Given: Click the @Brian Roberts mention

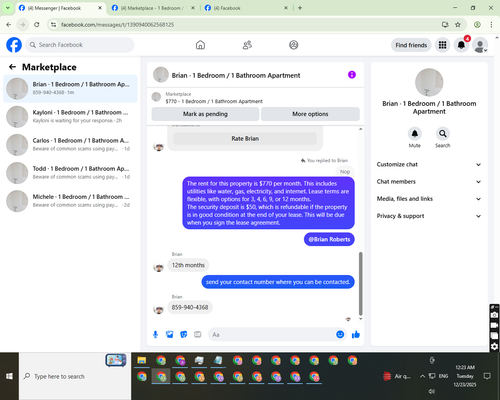Looking at the screenshot, I should [329, 239].
